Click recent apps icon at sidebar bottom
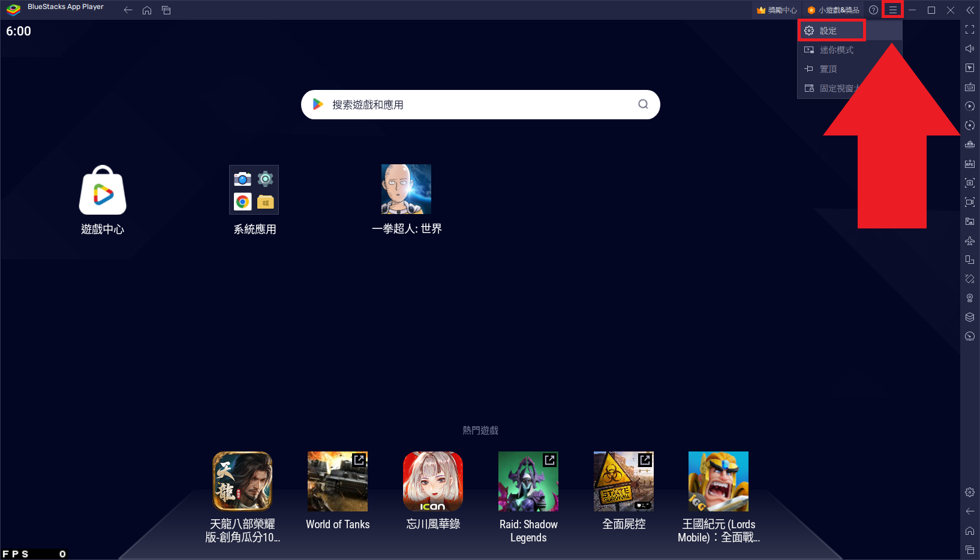 pyautogui.click(x=970, y=550)
